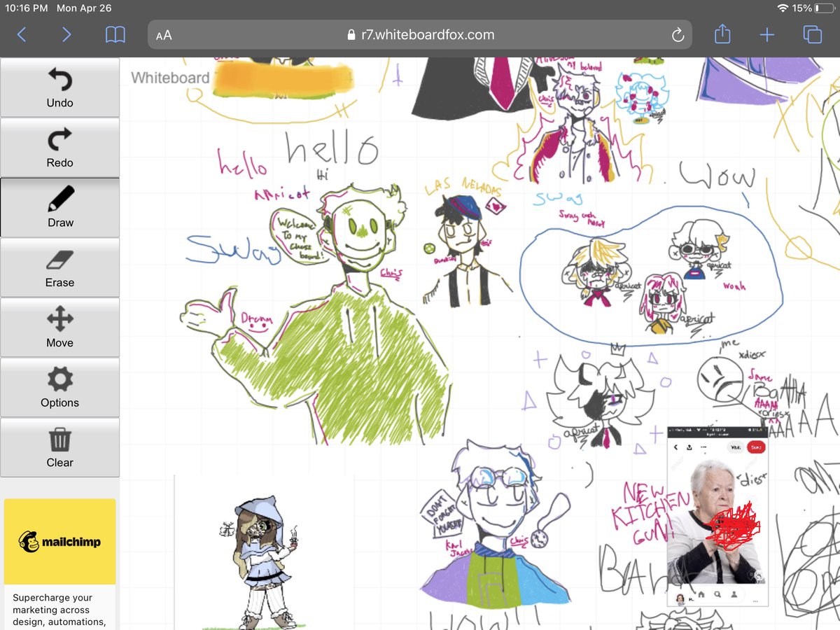Viewport: 840px width, 630px height.
Task: Click the gray 'Wow' handwriting
Action: coord(717,176)
